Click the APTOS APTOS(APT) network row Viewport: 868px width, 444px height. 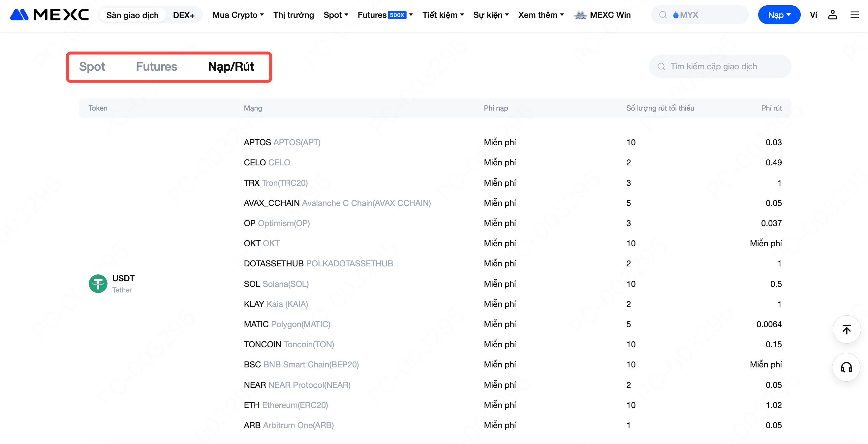(512, 142)
